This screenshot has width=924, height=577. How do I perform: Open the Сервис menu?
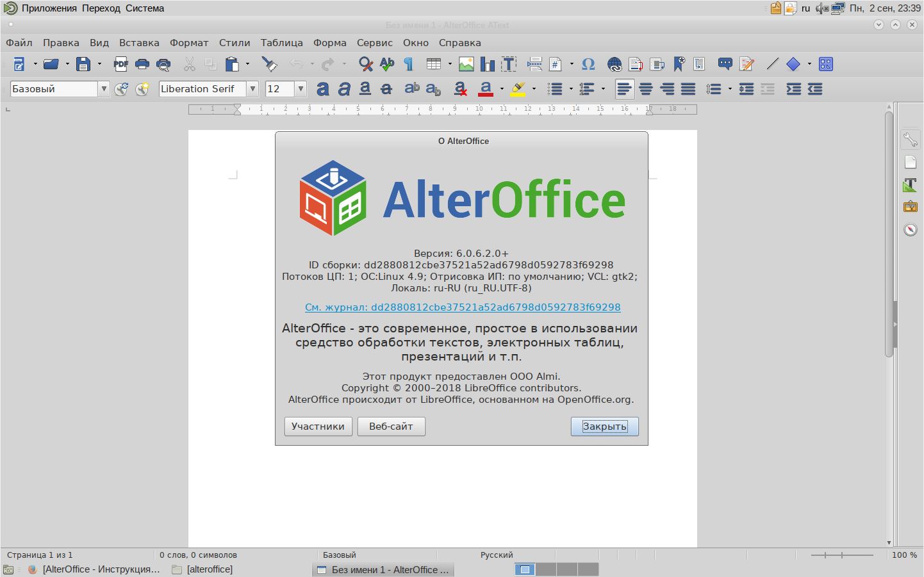375,43
